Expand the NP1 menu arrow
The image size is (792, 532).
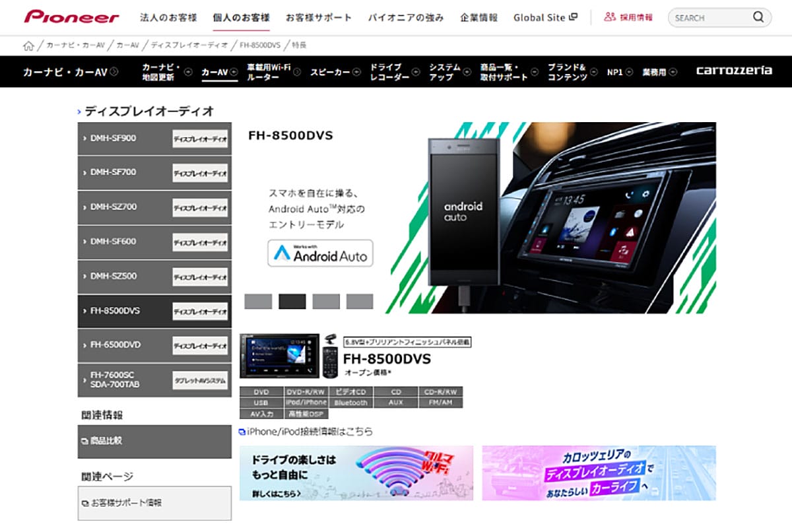tap(629, 72)
